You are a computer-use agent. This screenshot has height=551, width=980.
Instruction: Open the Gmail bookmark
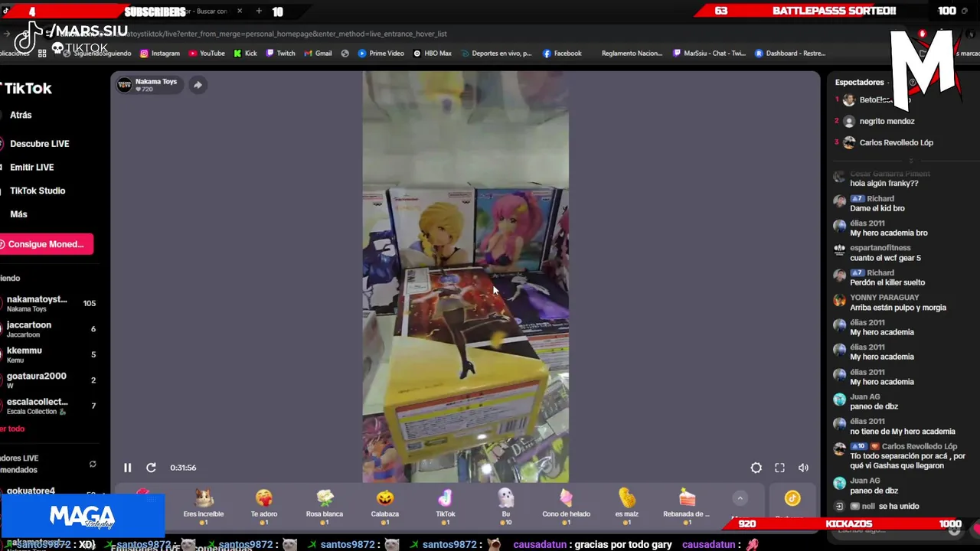318,54
